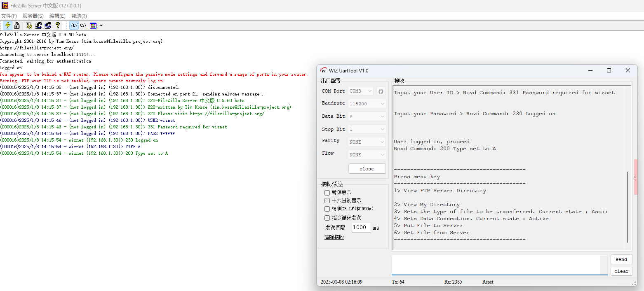Expand the Baudrate 115200 dropdown
This screenshot has height=291, width=644.
367,104
